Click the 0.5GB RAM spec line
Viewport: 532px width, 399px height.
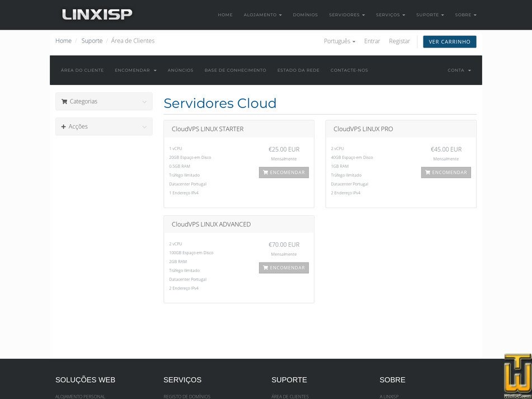180,166
